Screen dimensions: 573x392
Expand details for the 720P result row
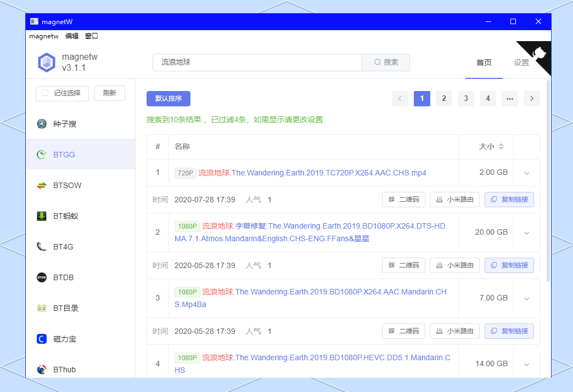coord(526,172)
